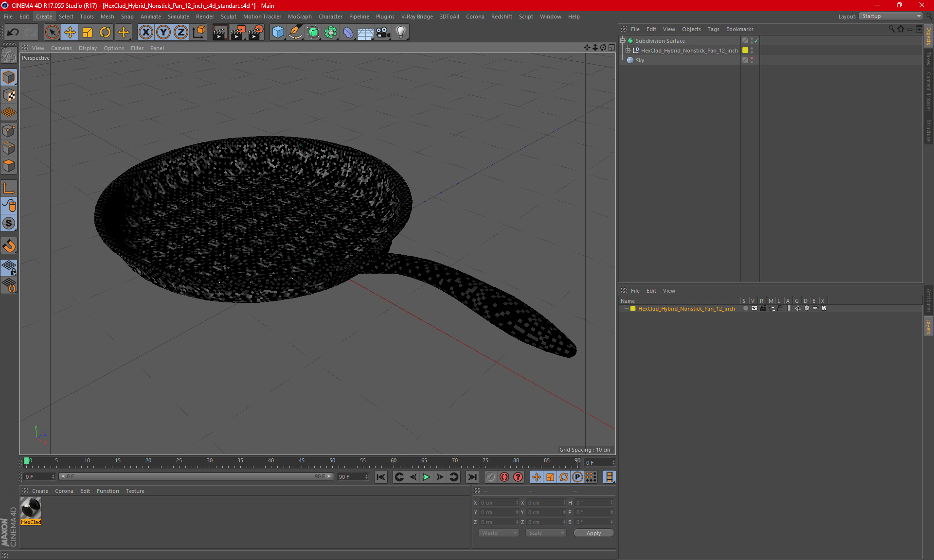This screenshot has height=560, width=934.
Task: Add Subdivision Surface generator icon
Action: [x=313, y=33]
